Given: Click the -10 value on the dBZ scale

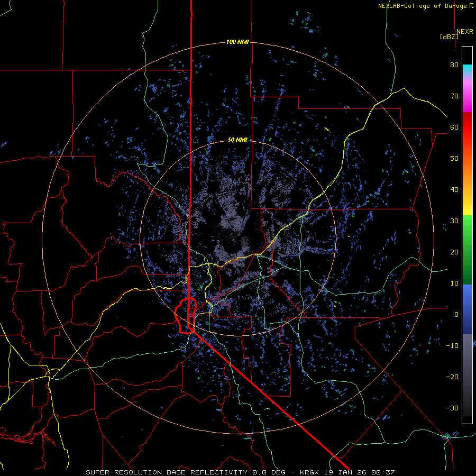Looking at the screenshot, I should (x=452, y=345).
